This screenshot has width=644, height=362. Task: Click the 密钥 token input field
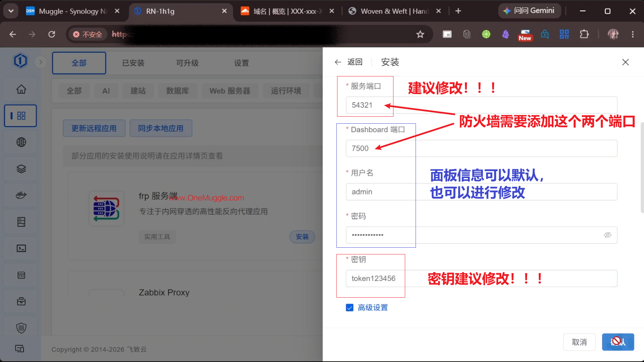tap(481, 279)
